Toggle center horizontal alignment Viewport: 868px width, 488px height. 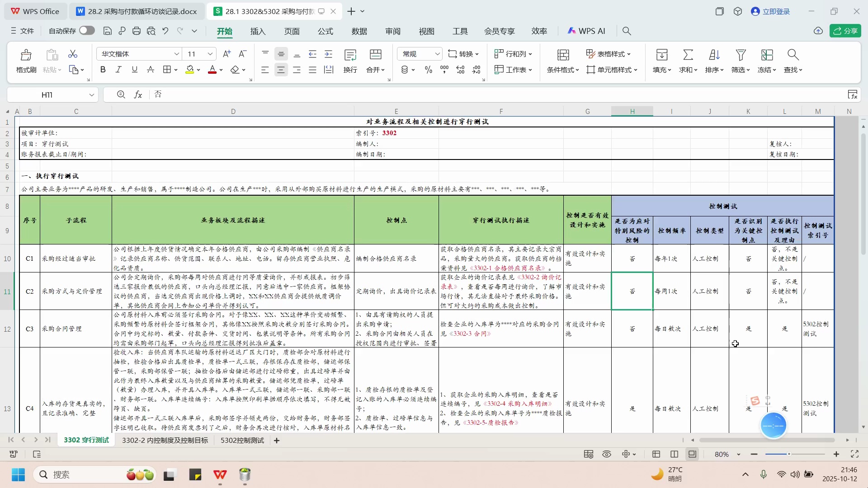(281, 70)
